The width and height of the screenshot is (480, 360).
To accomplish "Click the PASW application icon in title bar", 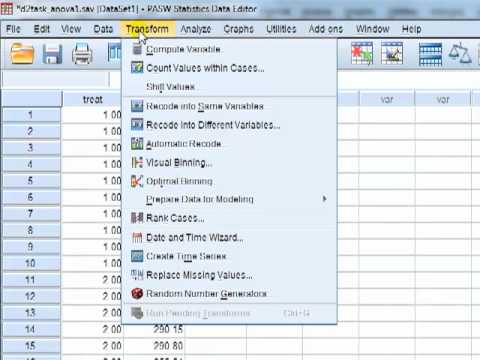I will [7, 9].
